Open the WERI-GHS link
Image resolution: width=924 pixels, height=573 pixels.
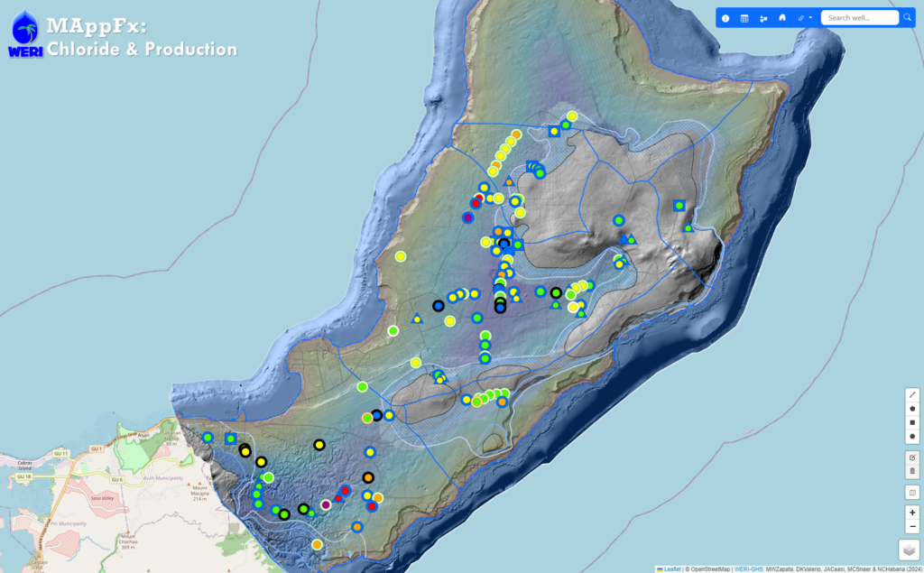tap(749, 568)
